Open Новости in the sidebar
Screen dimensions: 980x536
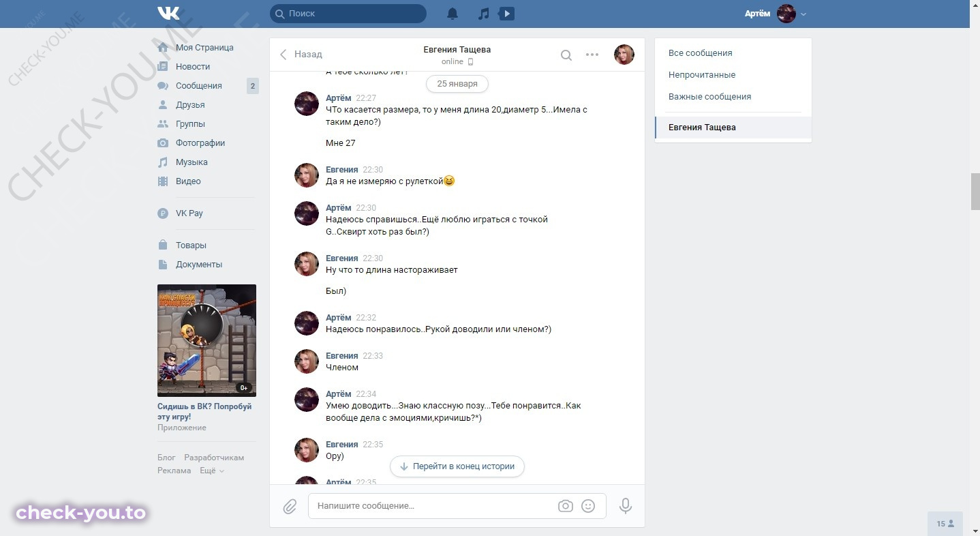pyautogui.click(x=193, y=67)
